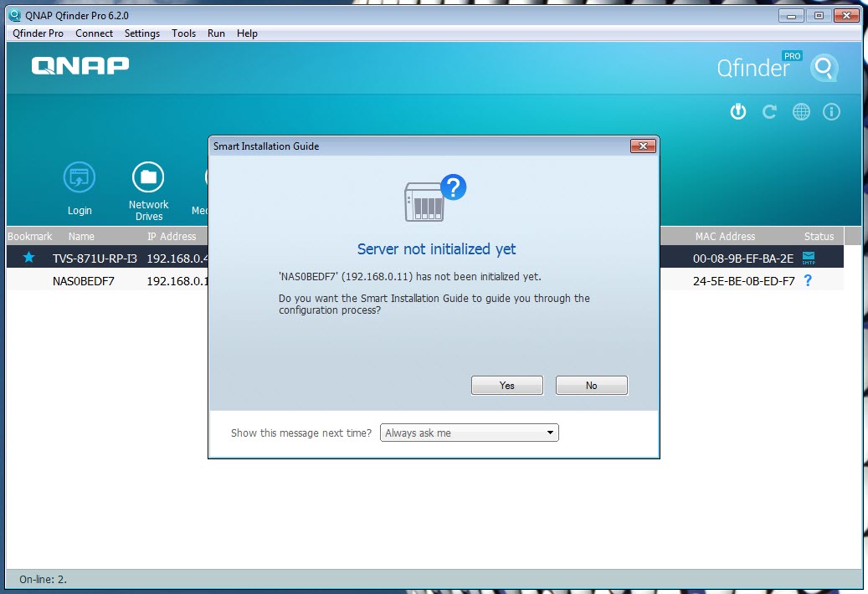This screenshot has height=594, width=868.
Task: Click the Qfinder Pro title bar app icon
Action: [15, 16]
